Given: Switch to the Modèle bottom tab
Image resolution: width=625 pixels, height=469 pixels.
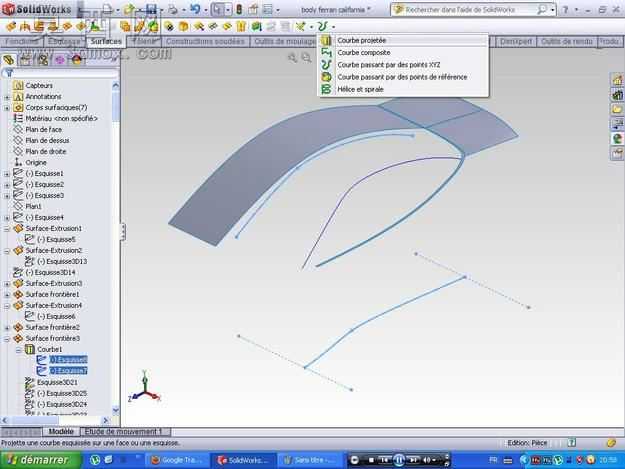Looking at the screenshot, I should click(x=61, y=432).
